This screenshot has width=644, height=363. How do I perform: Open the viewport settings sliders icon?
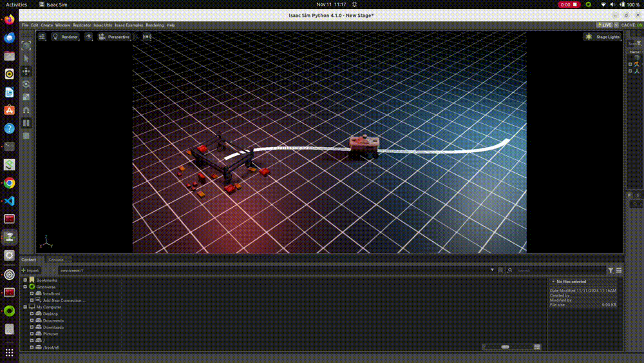42,37
